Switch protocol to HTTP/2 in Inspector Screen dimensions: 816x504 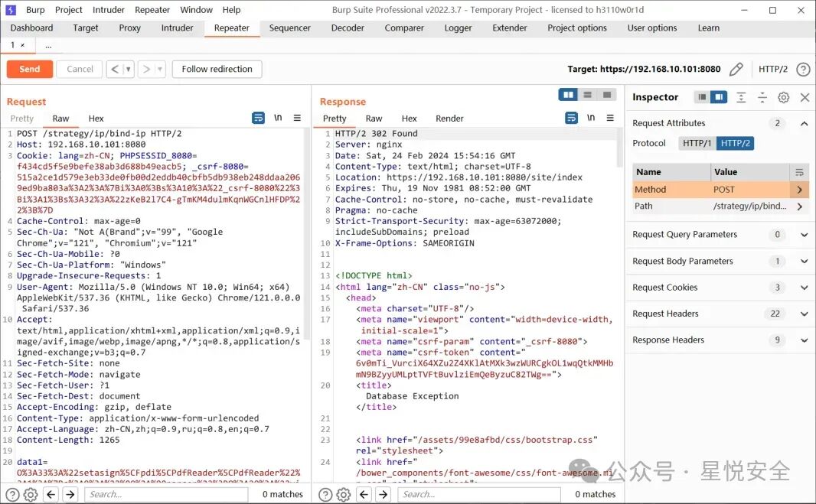click(735, 143)
